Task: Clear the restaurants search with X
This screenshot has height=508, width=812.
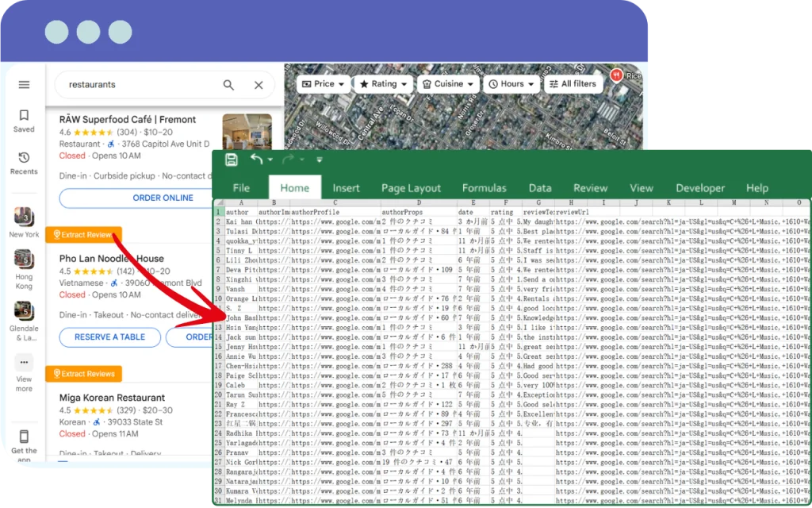Action: [x=259, y=85]
